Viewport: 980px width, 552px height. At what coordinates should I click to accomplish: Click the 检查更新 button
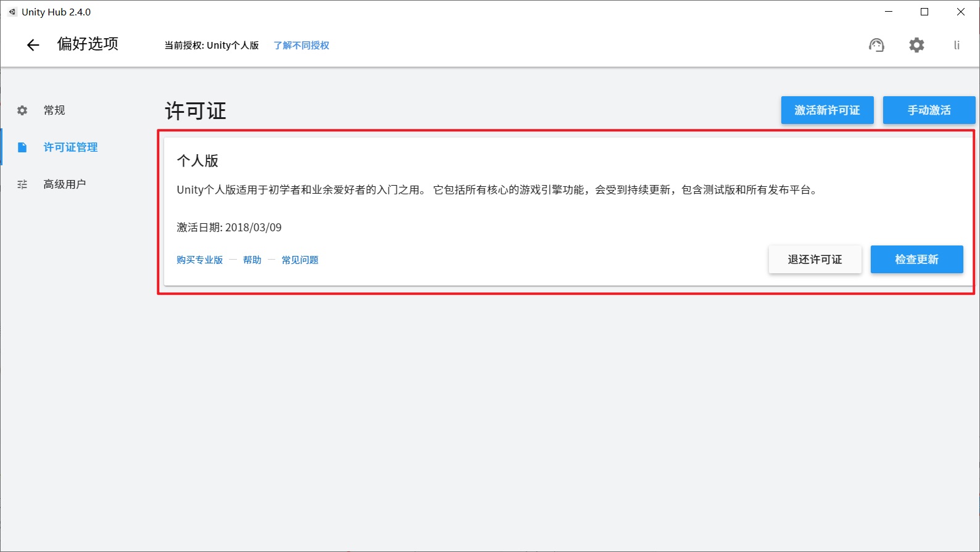(916, 260)
